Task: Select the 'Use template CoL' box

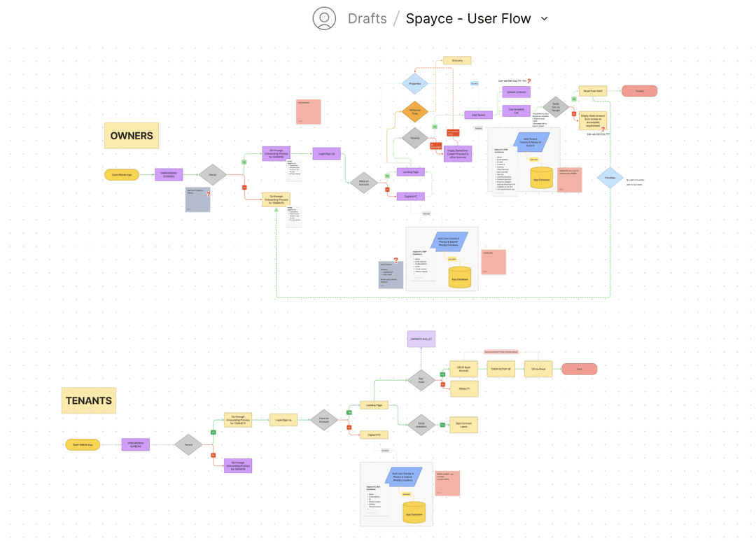Action: click(x=517, y=111)
